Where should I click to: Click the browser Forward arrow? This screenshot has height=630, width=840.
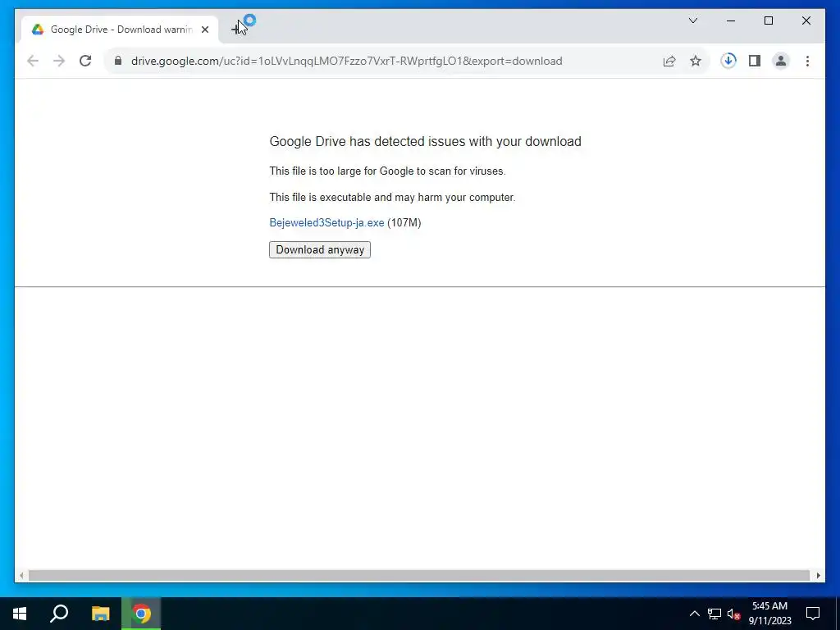(59, 61)
